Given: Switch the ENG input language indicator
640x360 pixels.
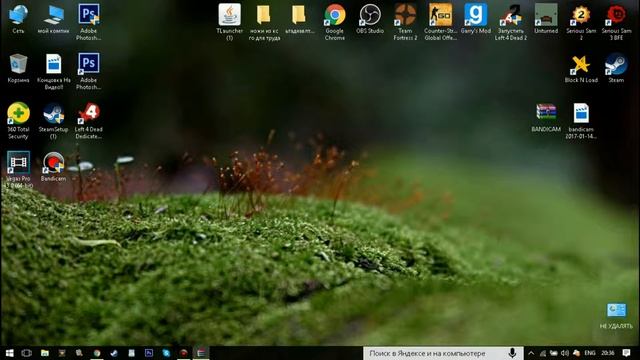Looking at the screenshot, I should pos(590,353).
